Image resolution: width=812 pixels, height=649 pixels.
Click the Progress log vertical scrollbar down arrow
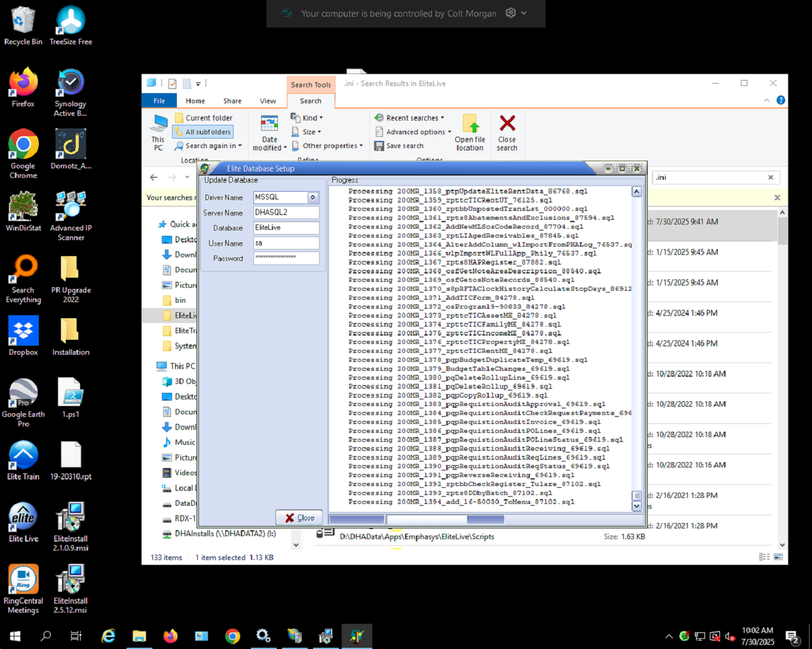636,506
